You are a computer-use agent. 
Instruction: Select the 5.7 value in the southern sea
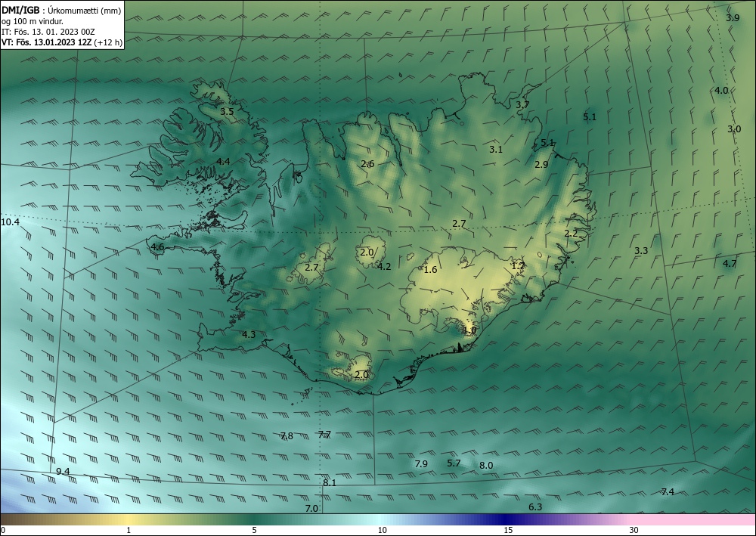coord(454,463)
